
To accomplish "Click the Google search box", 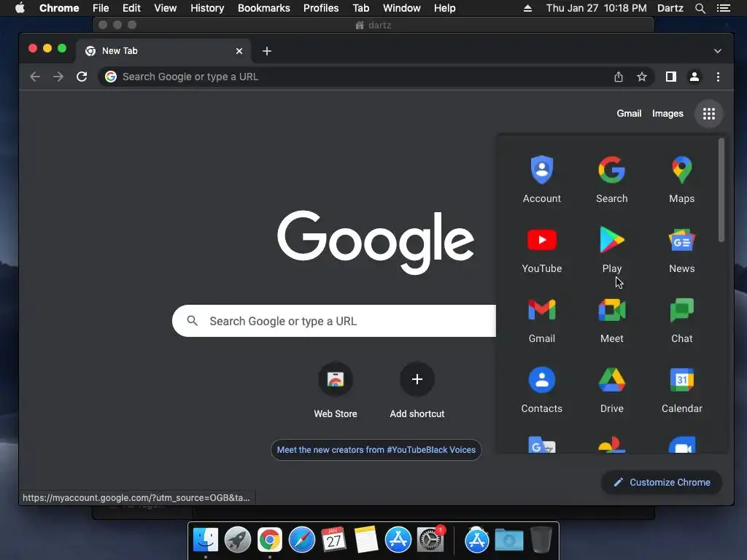I will (334, 321).
